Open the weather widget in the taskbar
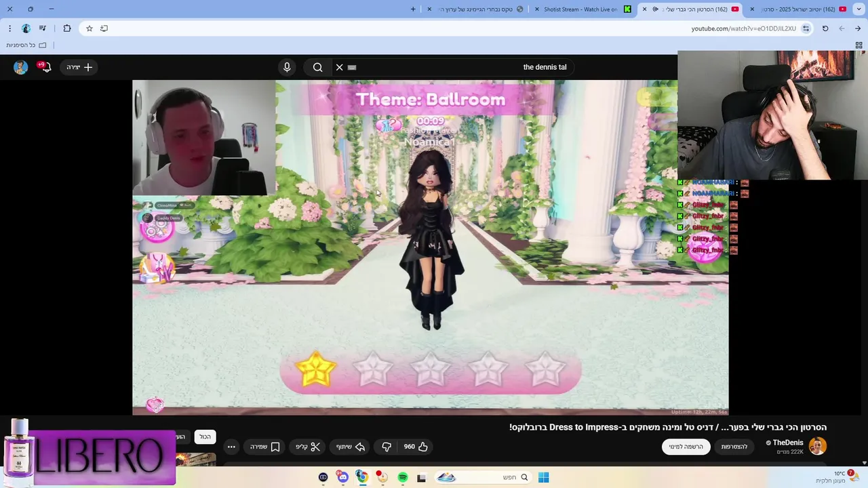The height and width of the screenshot is (488, 868). point(836,476)
